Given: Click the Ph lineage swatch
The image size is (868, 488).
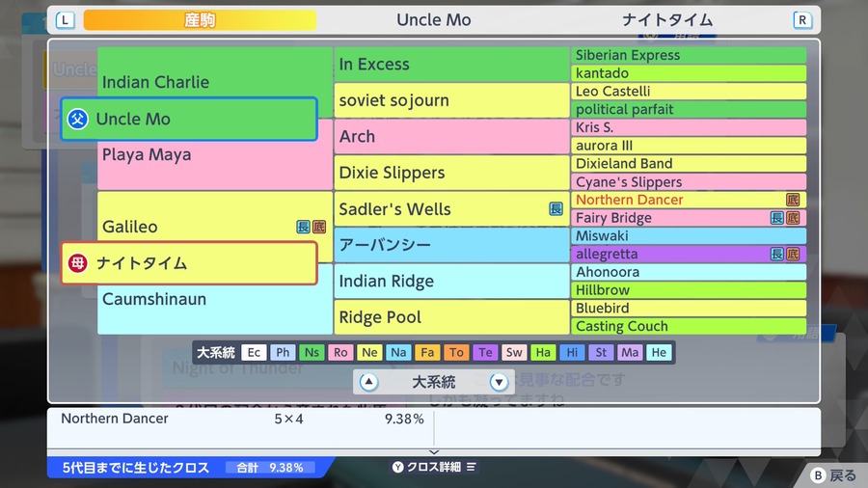Looking at the screenshot, I should tap(283, 352).
